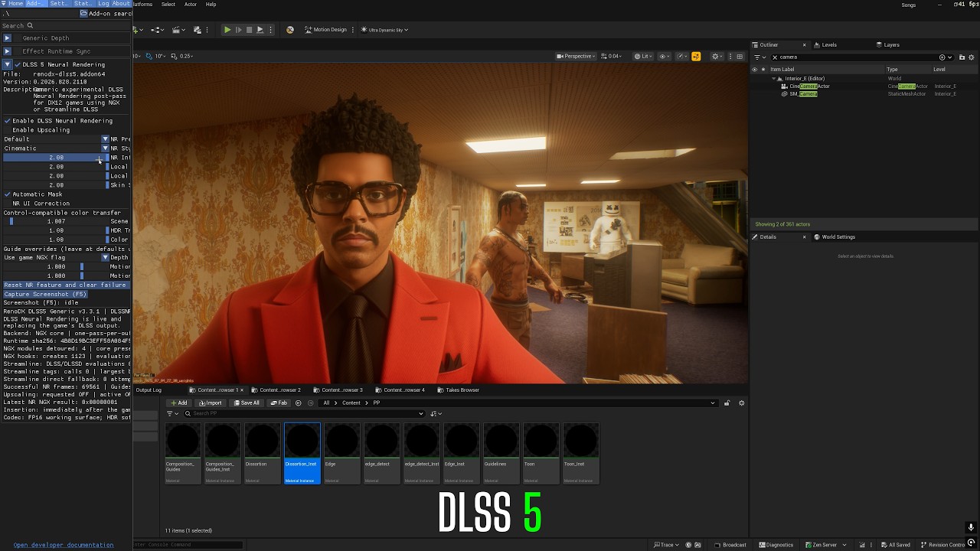The width and height of the screenshot is (980, 551).
Task: Click the Import button
Action: 210,403
